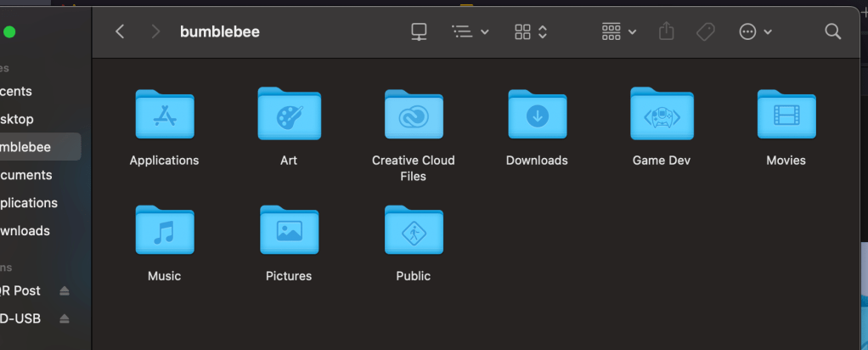Click the AirDrop toolbar icon
This screenshot has height=350, width=868.
click(419, 31)
